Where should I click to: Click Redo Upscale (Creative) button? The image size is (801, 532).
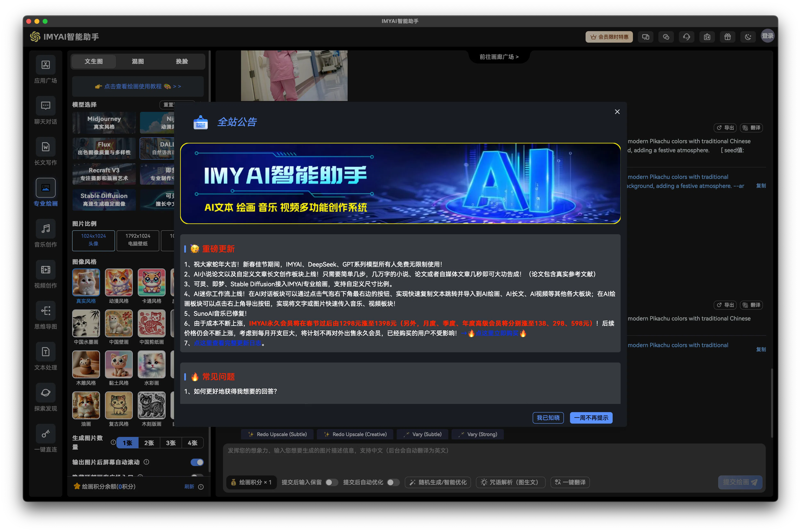coord(355,434)
